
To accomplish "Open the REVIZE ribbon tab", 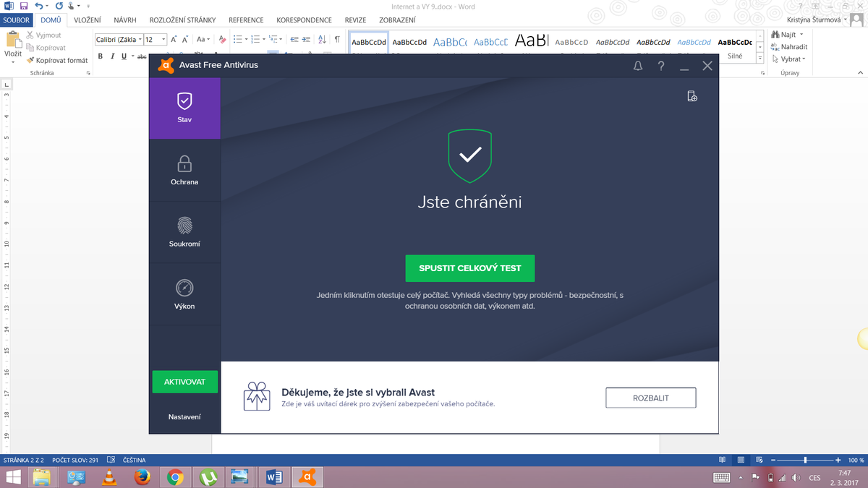I will [x=355, y=20].
